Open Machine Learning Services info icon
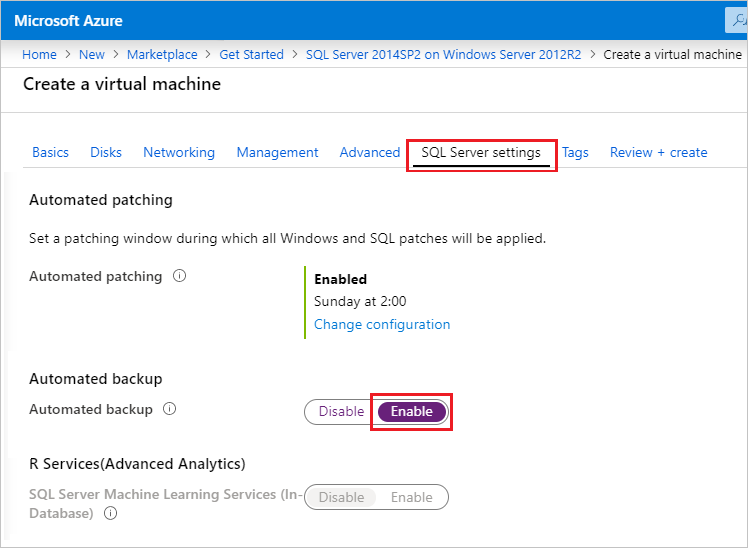 pyautogui.click(x=110, y=513)
